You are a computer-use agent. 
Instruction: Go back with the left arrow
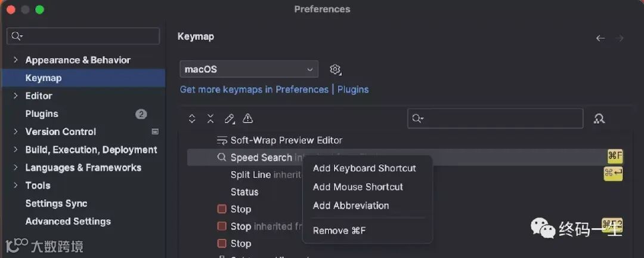[600, 38]
